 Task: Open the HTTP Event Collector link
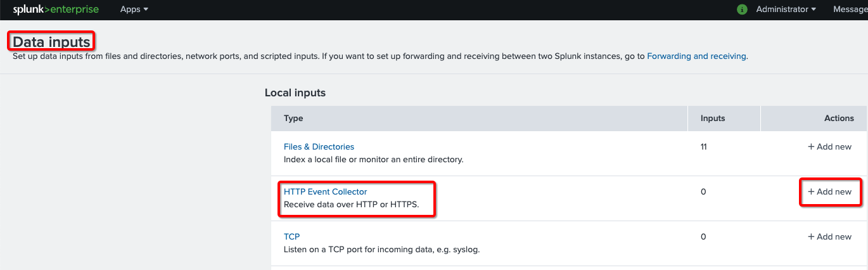coord(325,191)
